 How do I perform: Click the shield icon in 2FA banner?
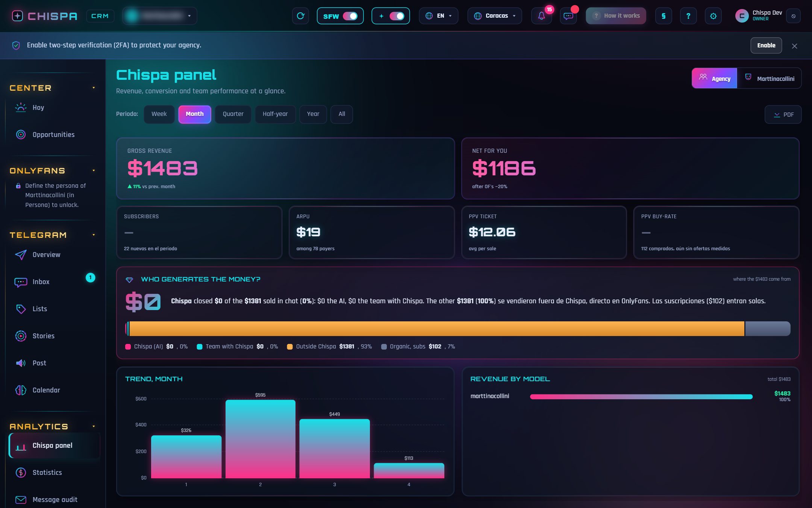point(16,46)
